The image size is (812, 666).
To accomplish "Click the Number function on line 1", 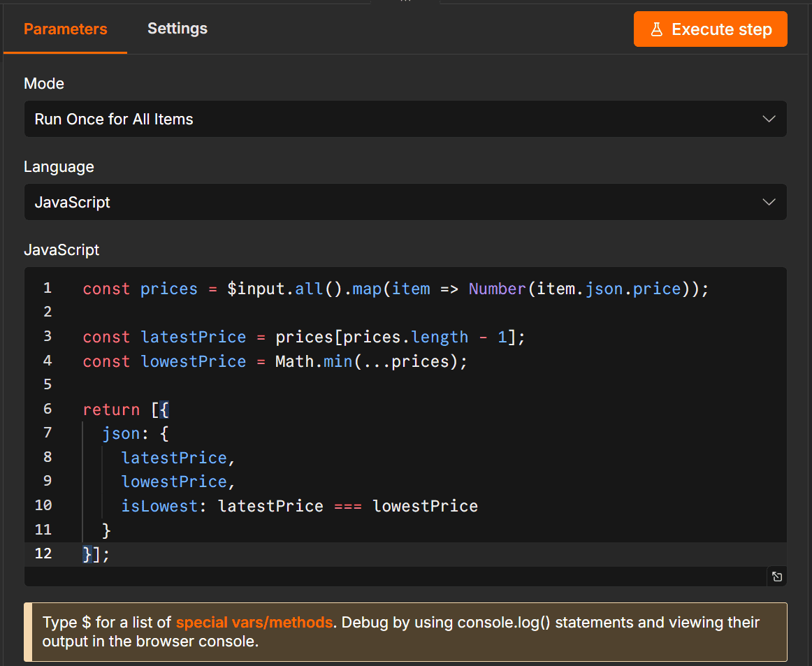I will coord(497,289).
